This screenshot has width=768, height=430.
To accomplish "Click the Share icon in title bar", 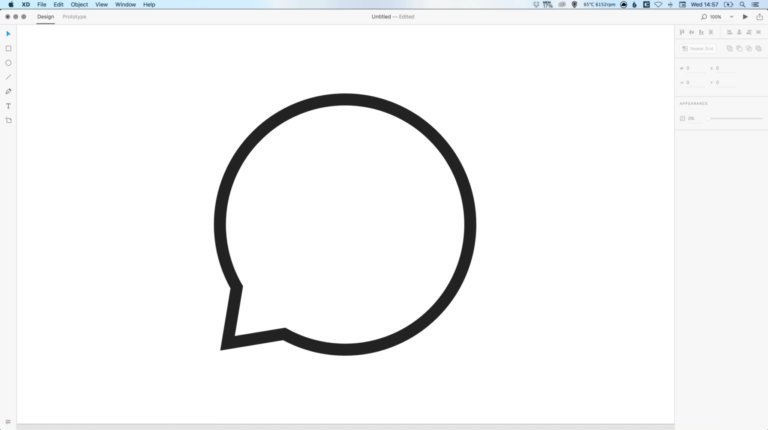I will coord(759,17).
